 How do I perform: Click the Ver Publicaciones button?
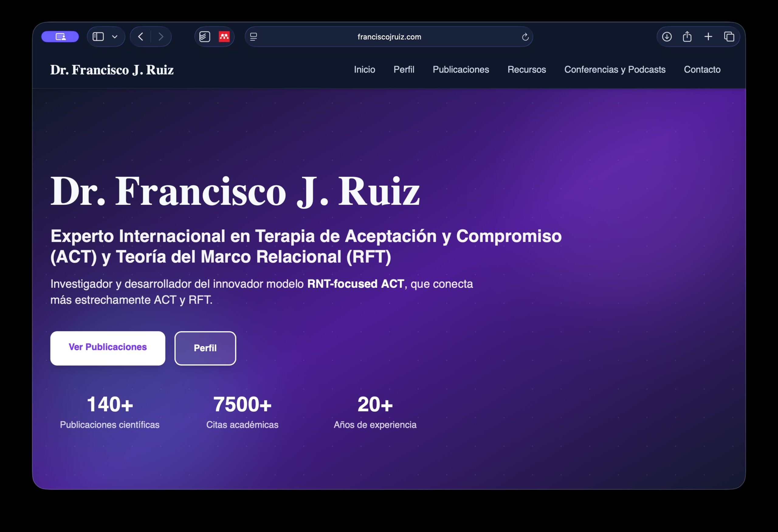pyautogui.click(x=108, y=348)
